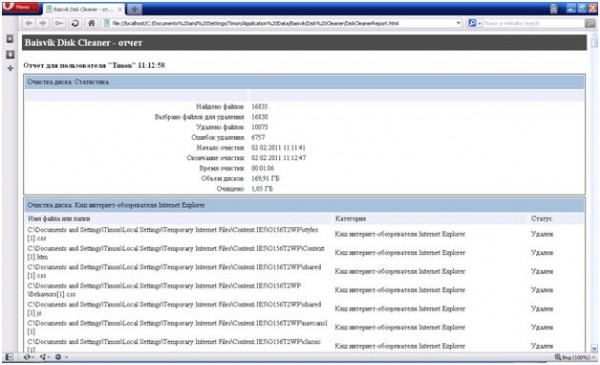This screenshot has height=365, width=600.
Task: Click the scrollbar down arrow
Action: click(594, 348)
